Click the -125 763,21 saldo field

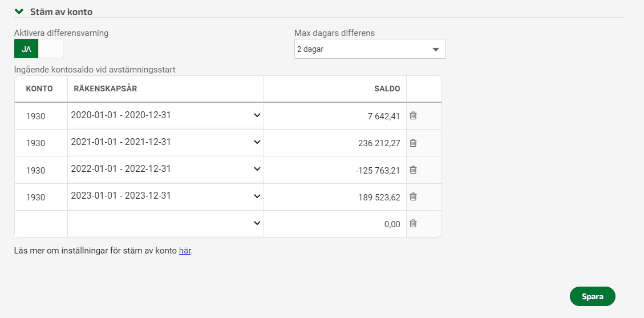pos(335,170)
